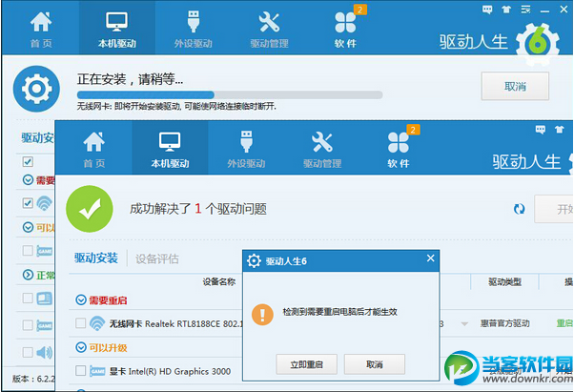Toggle select-all checkbox in back window
This screenshot has width=574, height=392.
point(28,161)
